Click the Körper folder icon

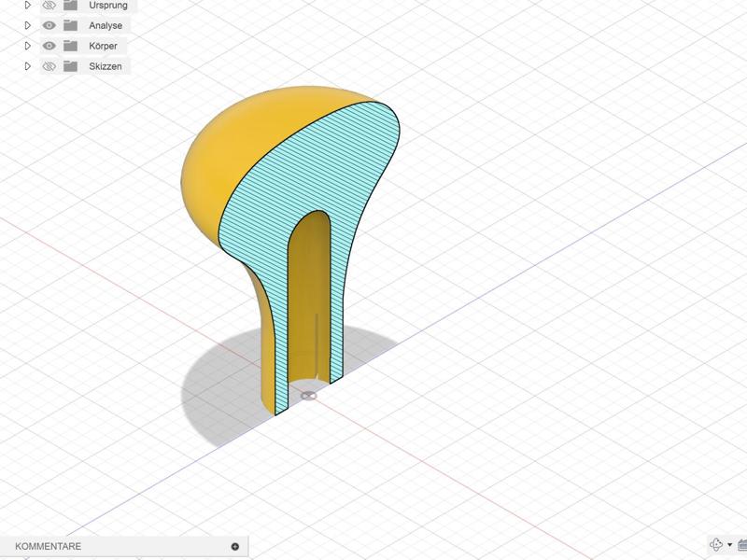coord(71,46)
